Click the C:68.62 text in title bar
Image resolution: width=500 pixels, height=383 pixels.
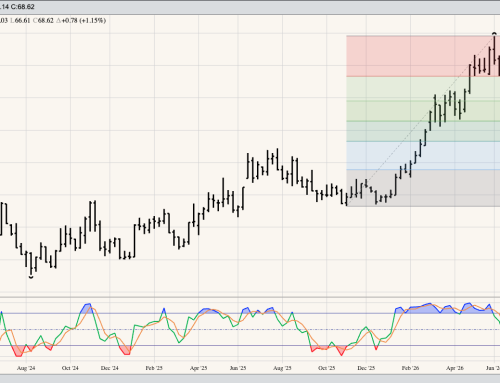22,7
